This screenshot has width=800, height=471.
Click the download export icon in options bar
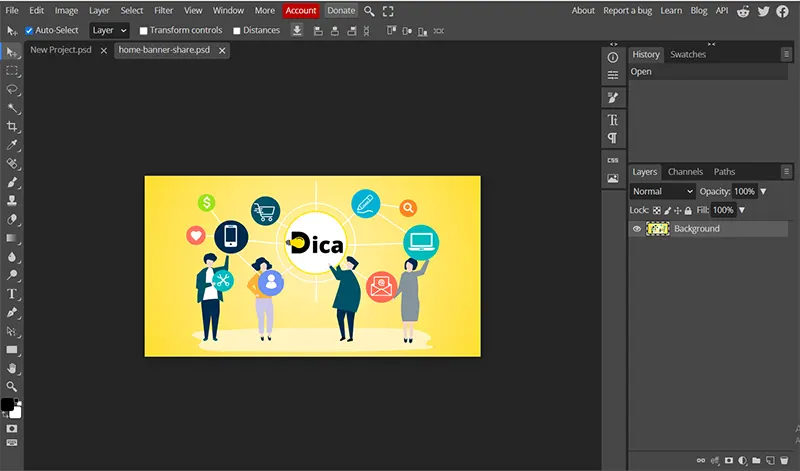pyautogui.click(x=297, y=31)
